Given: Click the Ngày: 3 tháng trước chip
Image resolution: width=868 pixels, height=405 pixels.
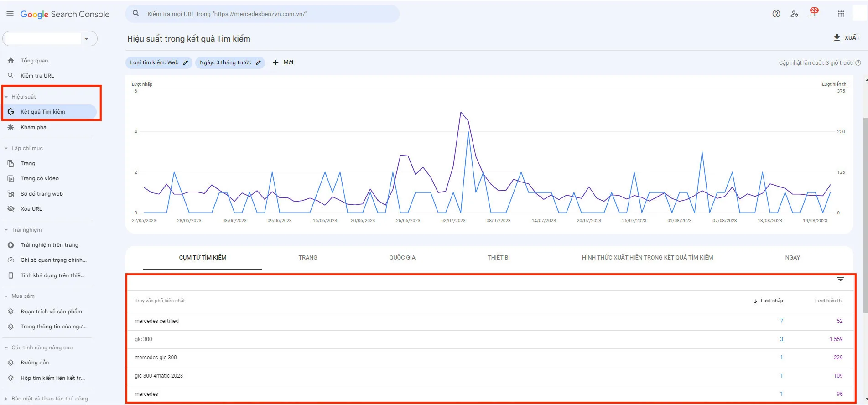Looking at the screenshot, I should [230, 62].
